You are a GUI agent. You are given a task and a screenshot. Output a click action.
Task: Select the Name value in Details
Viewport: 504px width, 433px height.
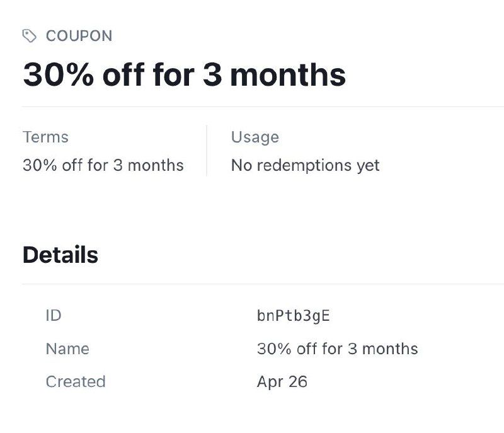[x=337, y=349]
